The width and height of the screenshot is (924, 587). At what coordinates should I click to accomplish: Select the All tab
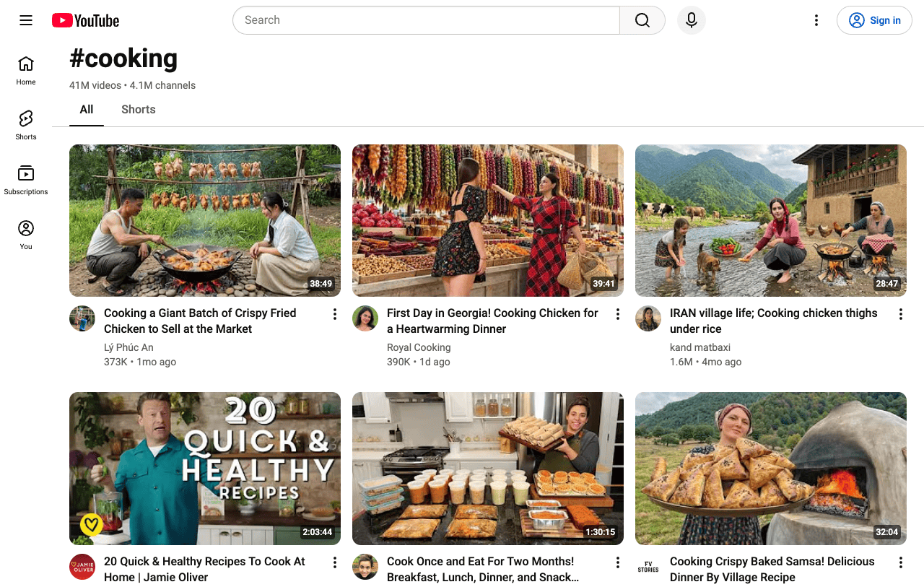pyautogui.click(x=87, y=110)
